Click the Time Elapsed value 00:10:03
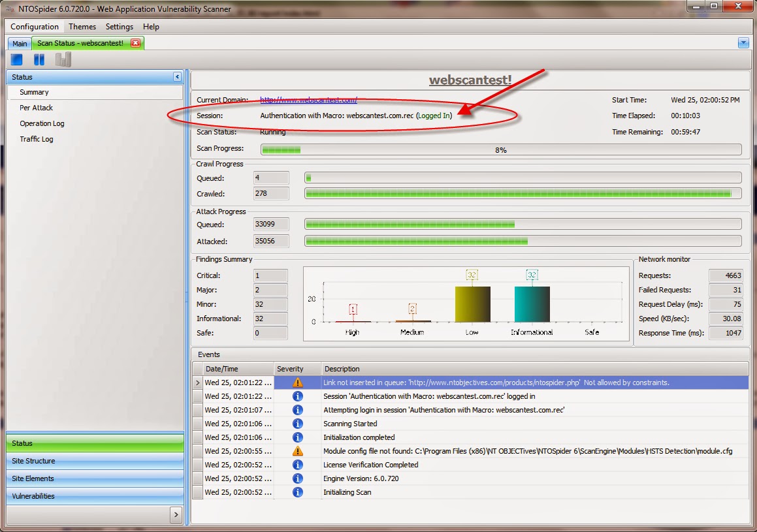757x532 pixels. [x=686, y=116]
